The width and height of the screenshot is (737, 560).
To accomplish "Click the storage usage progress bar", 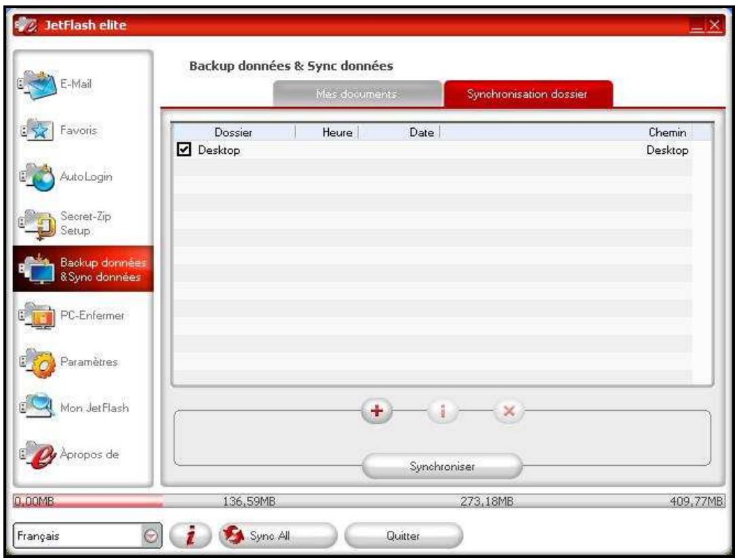I will (369, 501).
